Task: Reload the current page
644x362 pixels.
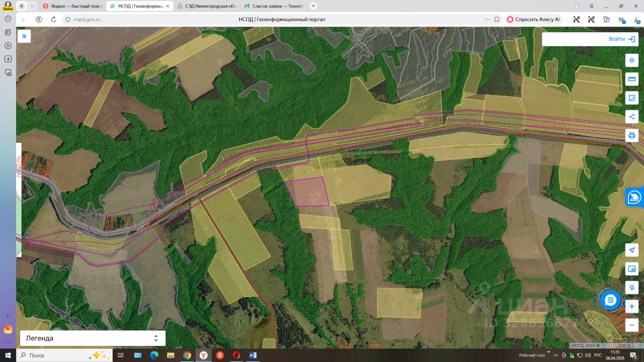Action: pyautogui.click(x=53, y=20)
